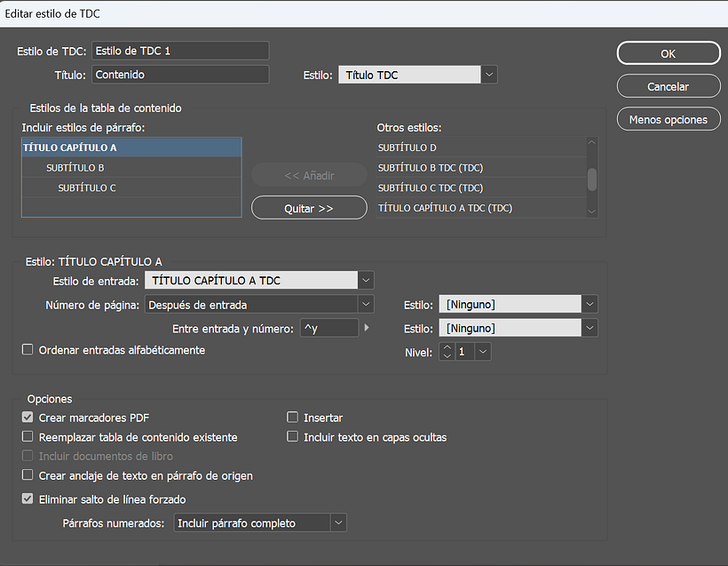Click the Título input field
Screen dimensions: 728x566
[x=180, y=75]
